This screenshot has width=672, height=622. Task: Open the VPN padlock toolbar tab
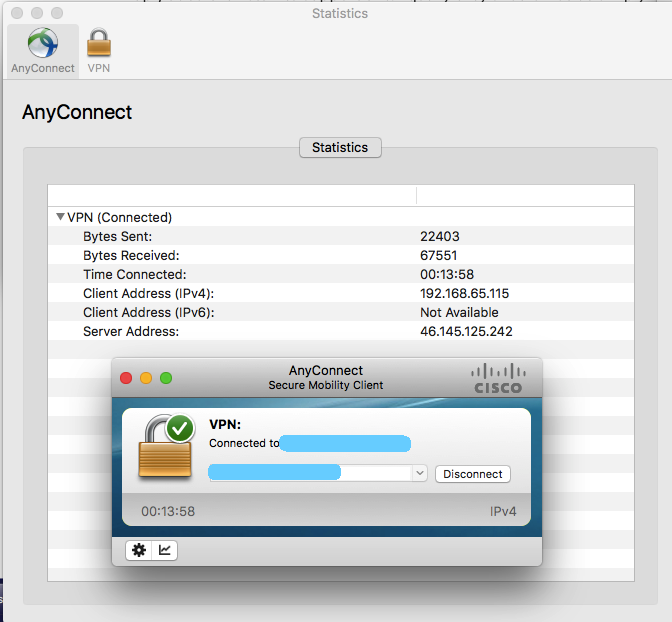[x=99, y=51]
